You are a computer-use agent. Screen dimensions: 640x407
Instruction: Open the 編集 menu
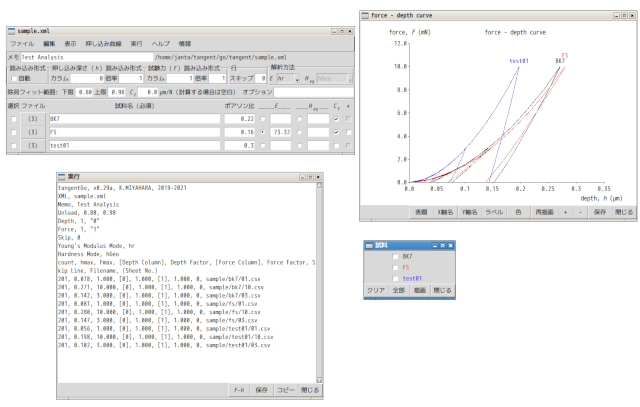49,44
